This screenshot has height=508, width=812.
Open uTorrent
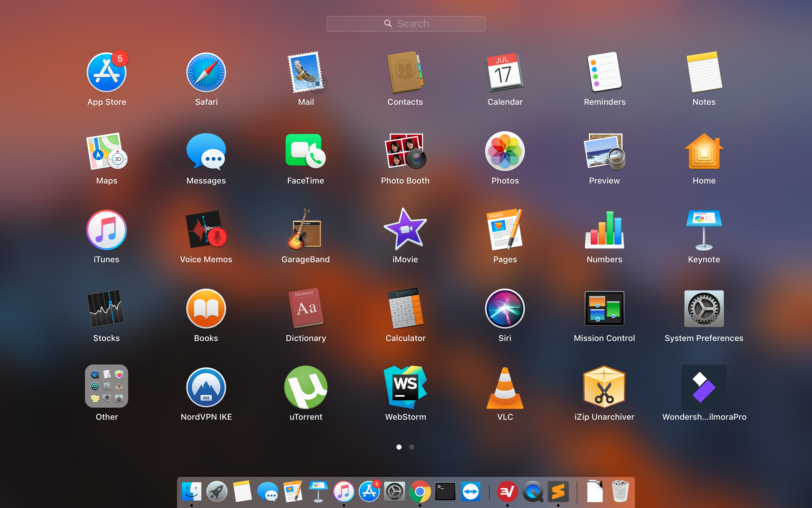point(306,387)
